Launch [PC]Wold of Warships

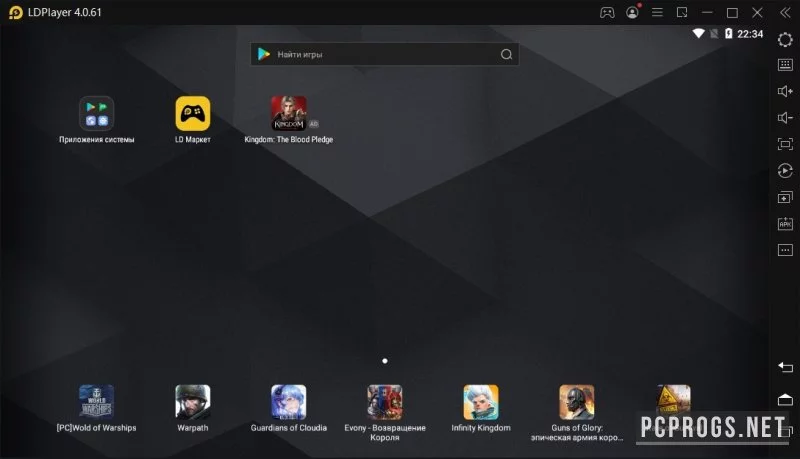[96, 402]
